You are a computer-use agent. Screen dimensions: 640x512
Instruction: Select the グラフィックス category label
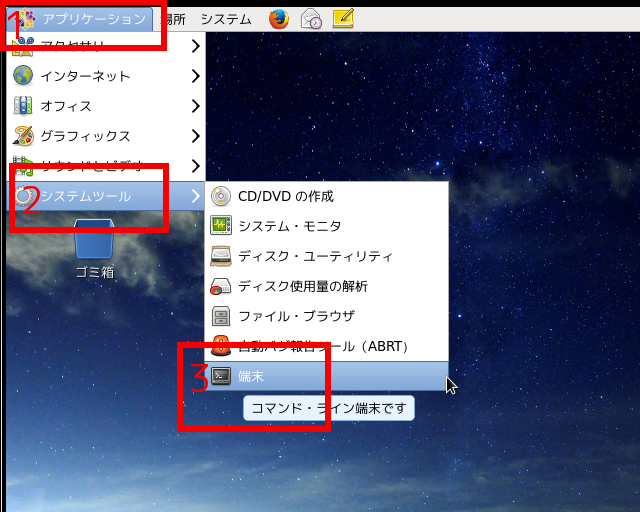85,136
